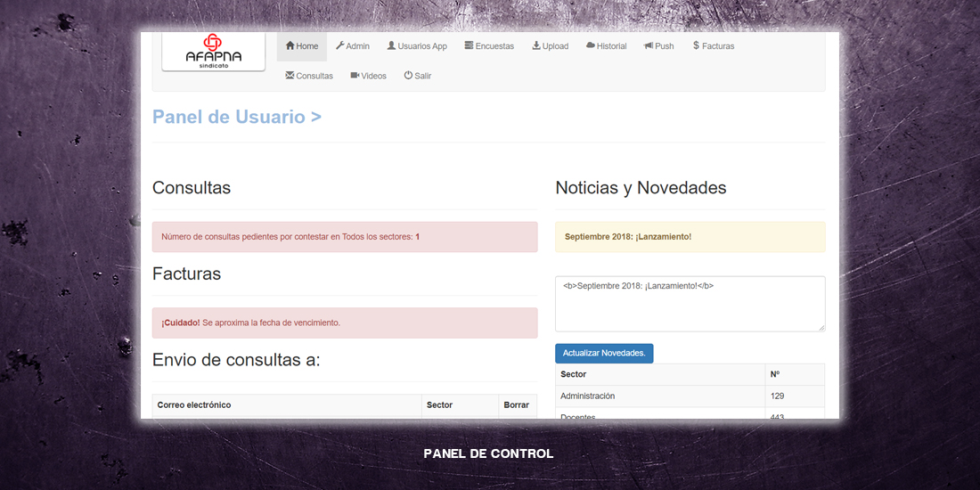Viewport: 980px width, 490px height.
Task: Click the ¡Cuidado! vencimiento alert
Action: click(x=345, y=323)
